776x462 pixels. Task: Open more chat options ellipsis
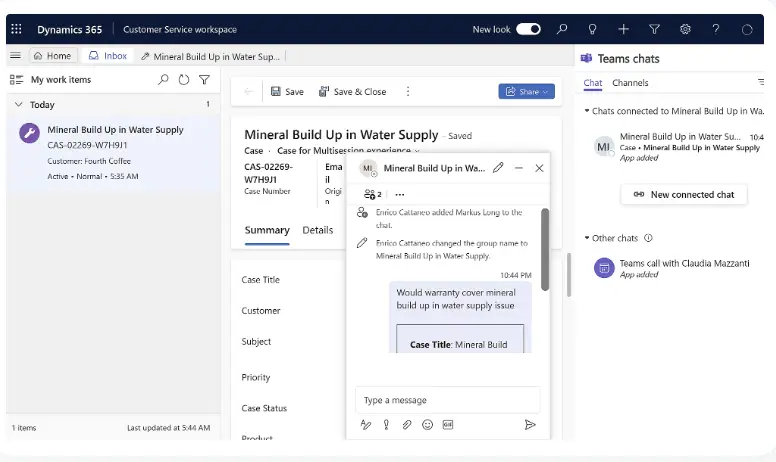click(x=400, y=194)
